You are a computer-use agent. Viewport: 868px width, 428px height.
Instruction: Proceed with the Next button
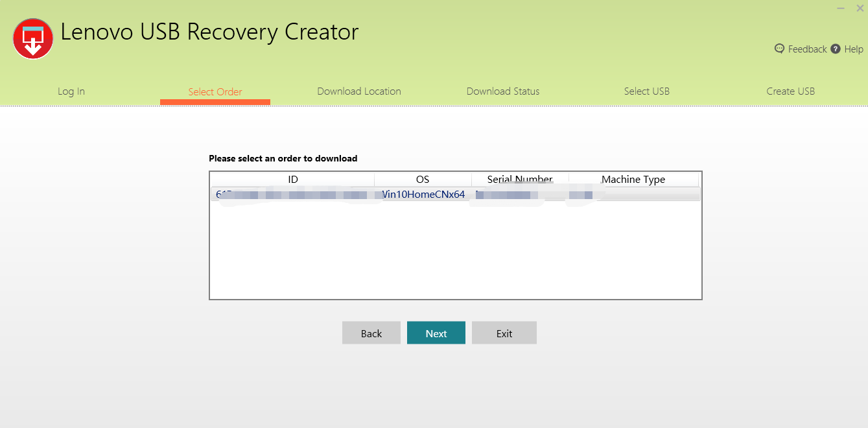pyautogui.click(x=436, y=333)
